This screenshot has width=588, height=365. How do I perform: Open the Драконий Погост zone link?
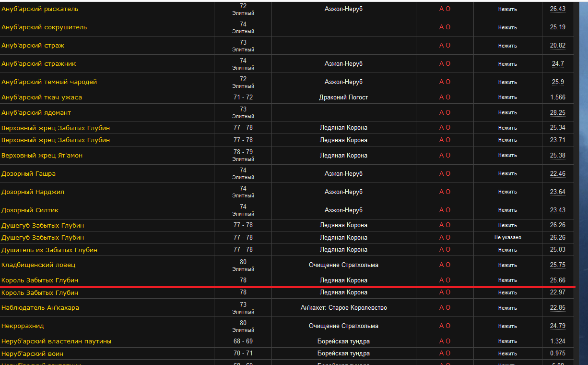pyautogui.click(x=343, y=97)
